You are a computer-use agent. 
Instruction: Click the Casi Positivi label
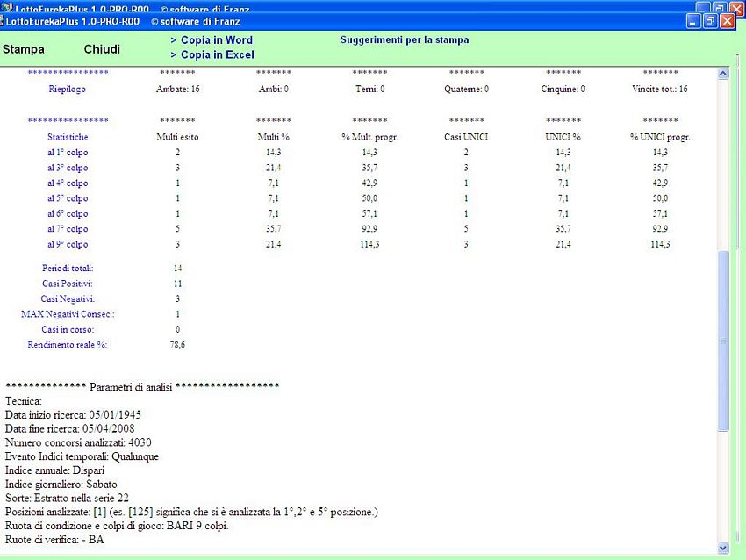click(68, 284)
